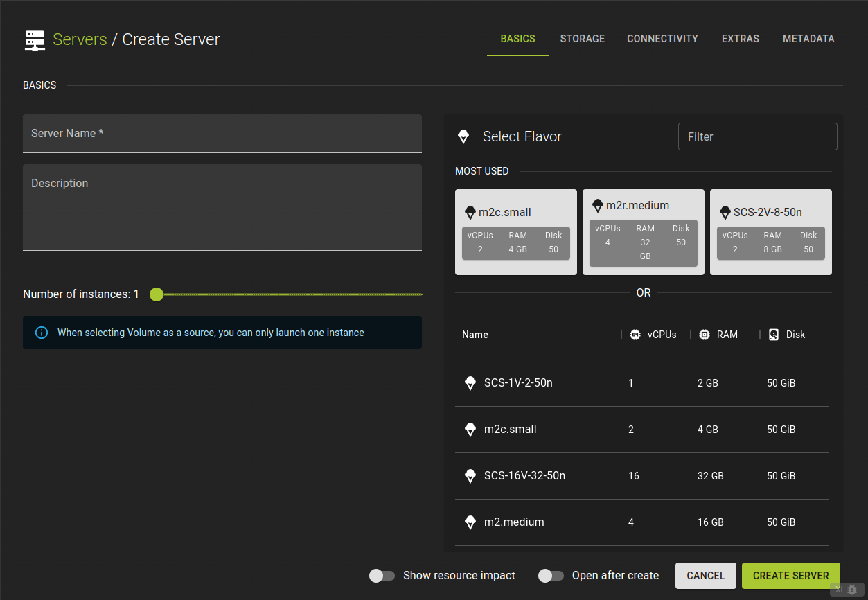Focus the Description text area

tap(222, 207)
